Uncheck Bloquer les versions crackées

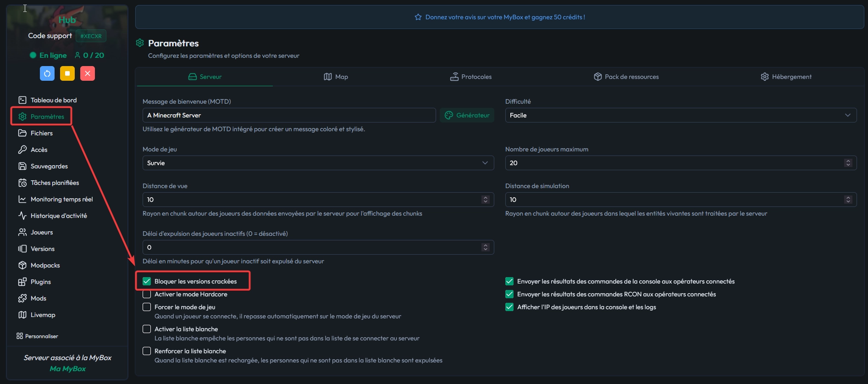(147, 281)
